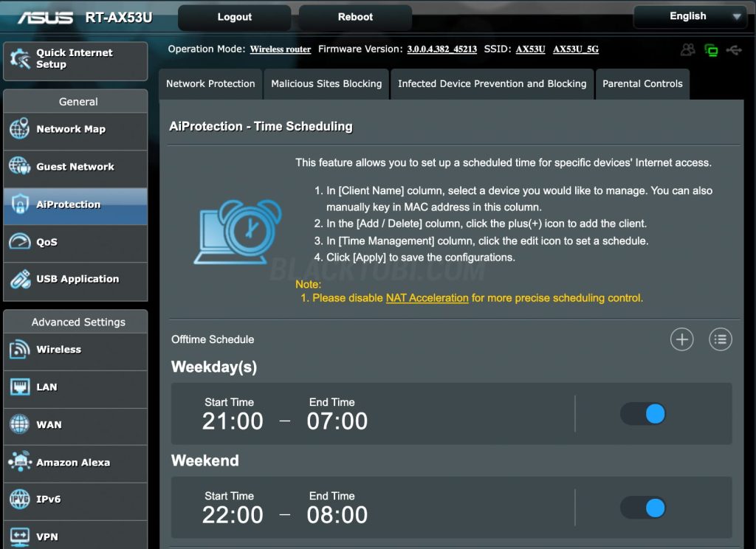Click the Weekday(s) start time 21:00
756x549 pixels.
click(233, 421)
